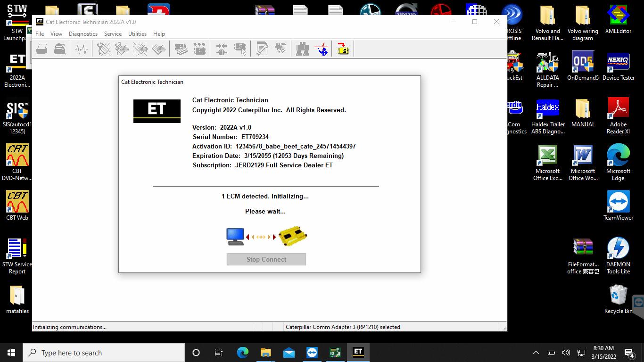Open the XMLEditor desktop icon

coord(618,20)
